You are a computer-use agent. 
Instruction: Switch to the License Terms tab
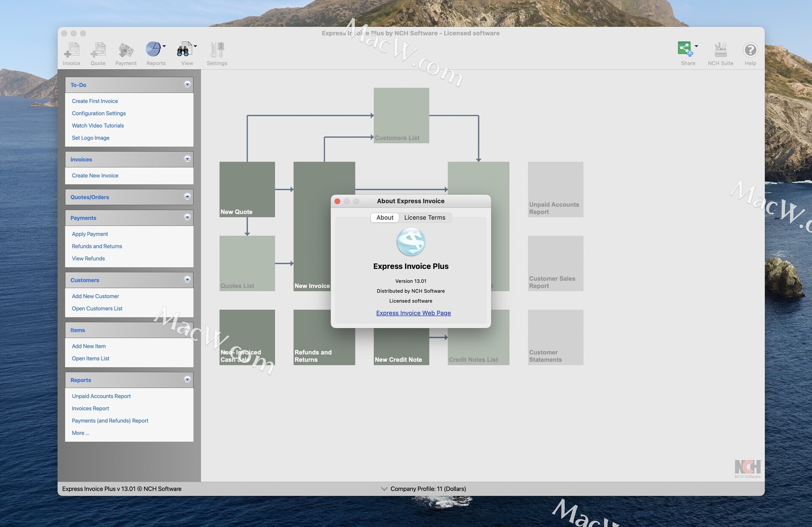(425, 218)
